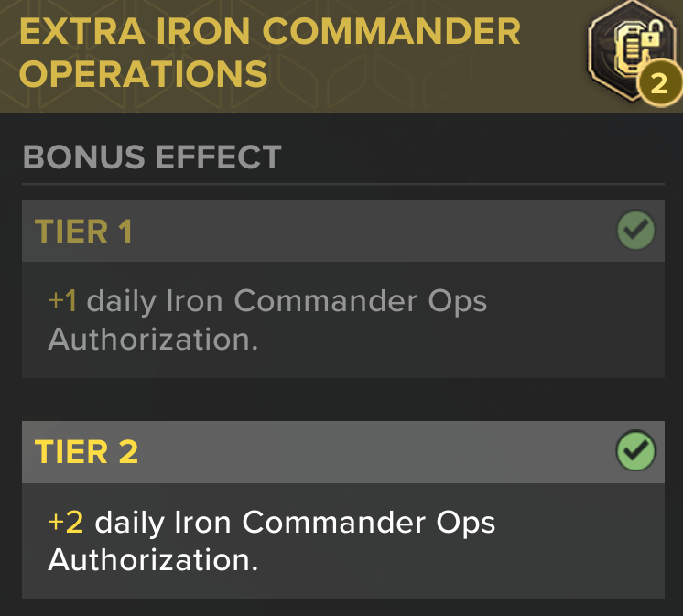
Task: Click the Bonus Effect section heading
Action: point(152,157)
